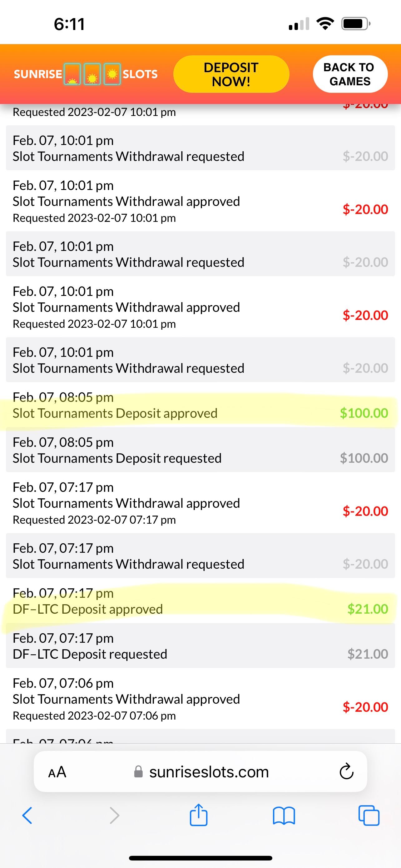Tap the 6:11 status bar clock
Screen dimensions: 401x868
[x=69, y=24]
